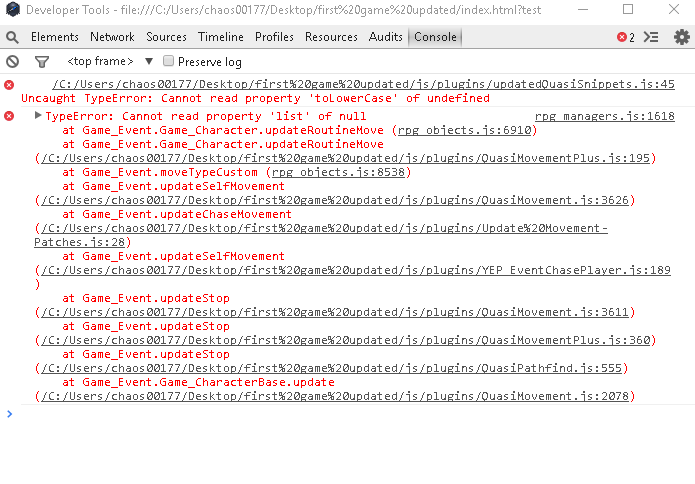This screenshot has height=484, width=695.
Task: Click the search magnifier icon
Action: click(12, 37)
